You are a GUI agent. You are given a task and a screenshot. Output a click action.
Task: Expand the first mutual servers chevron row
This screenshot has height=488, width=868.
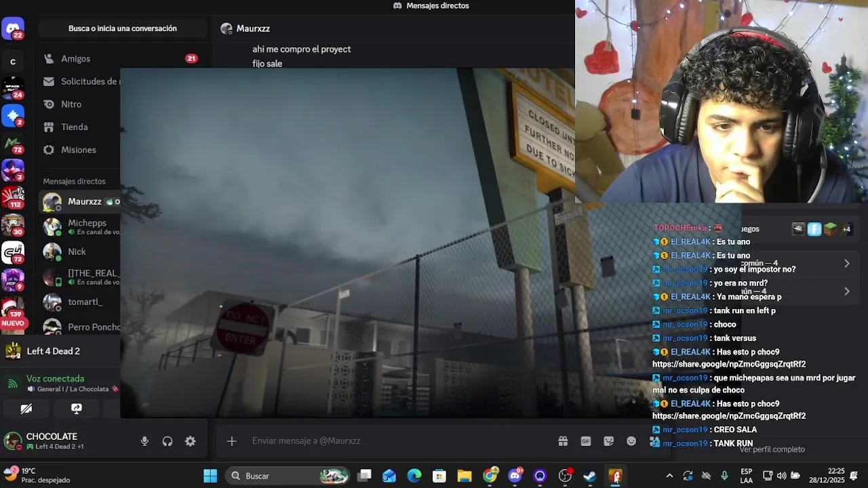click(x=846, y=264)
